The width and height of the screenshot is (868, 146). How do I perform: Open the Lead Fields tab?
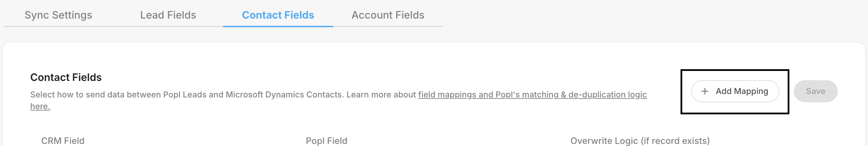point(168,15)
